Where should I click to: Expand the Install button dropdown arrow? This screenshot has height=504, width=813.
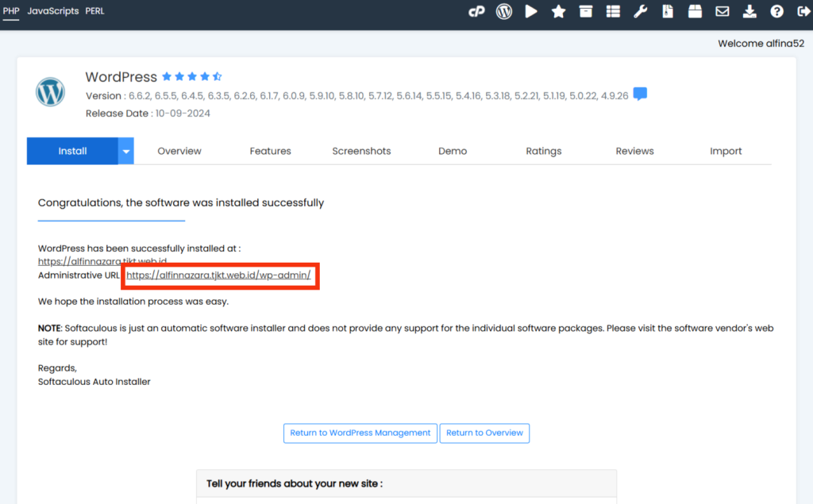pos(125,151)
